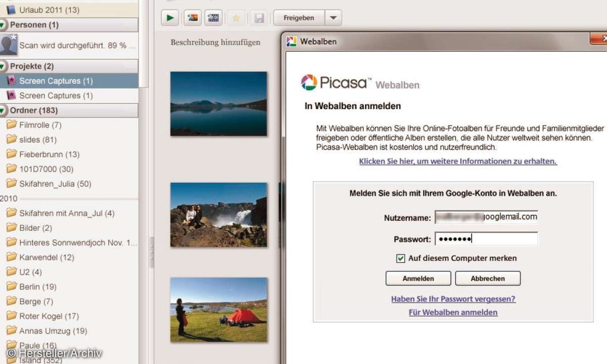The height and width of the screenshot is (364, 607).
Task: Collapse the Personen (1) section
Action: [x=4, y=25]
